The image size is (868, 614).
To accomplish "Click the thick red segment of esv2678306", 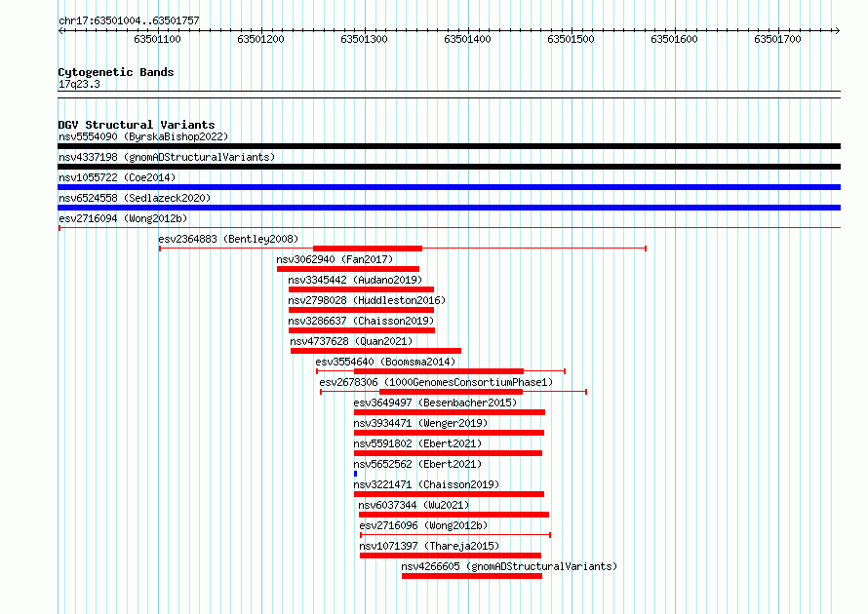I will tap(452, 392).
